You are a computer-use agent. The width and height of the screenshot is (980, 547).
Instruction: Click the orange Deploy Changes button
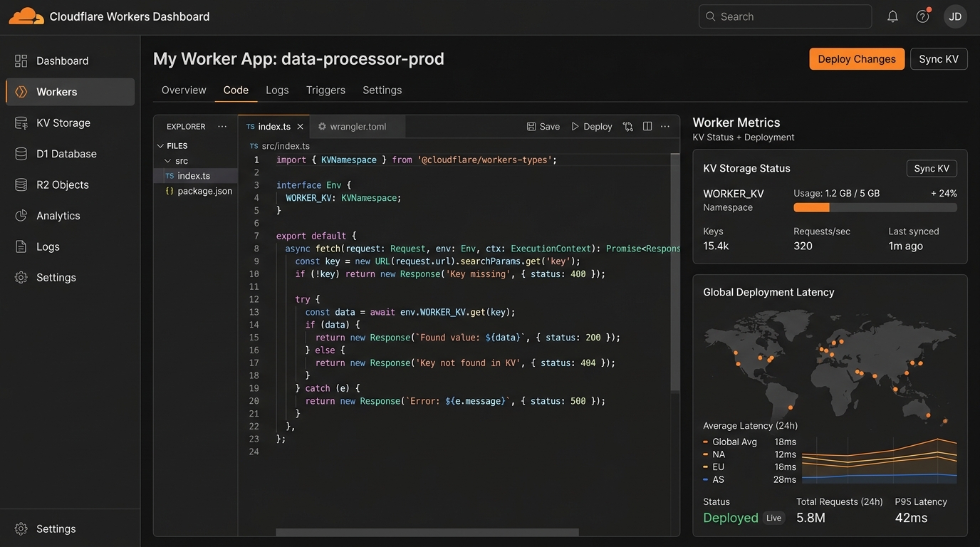pos(857,59)
